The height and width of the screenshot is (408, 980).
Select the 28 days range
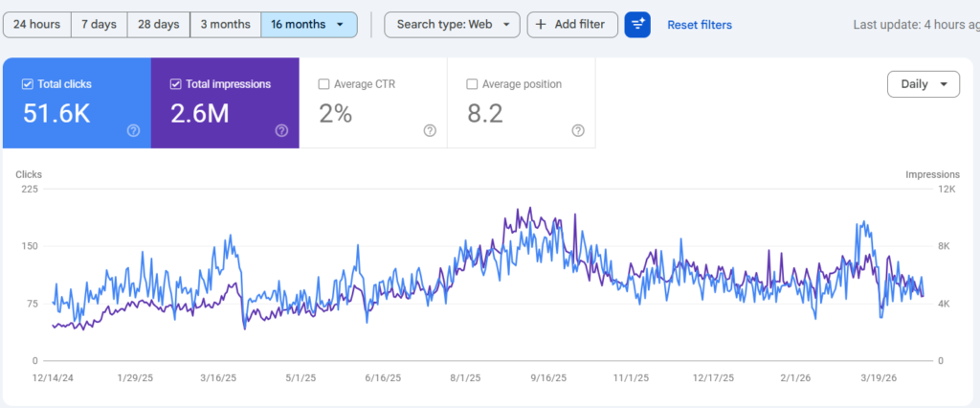coord(158,25)
